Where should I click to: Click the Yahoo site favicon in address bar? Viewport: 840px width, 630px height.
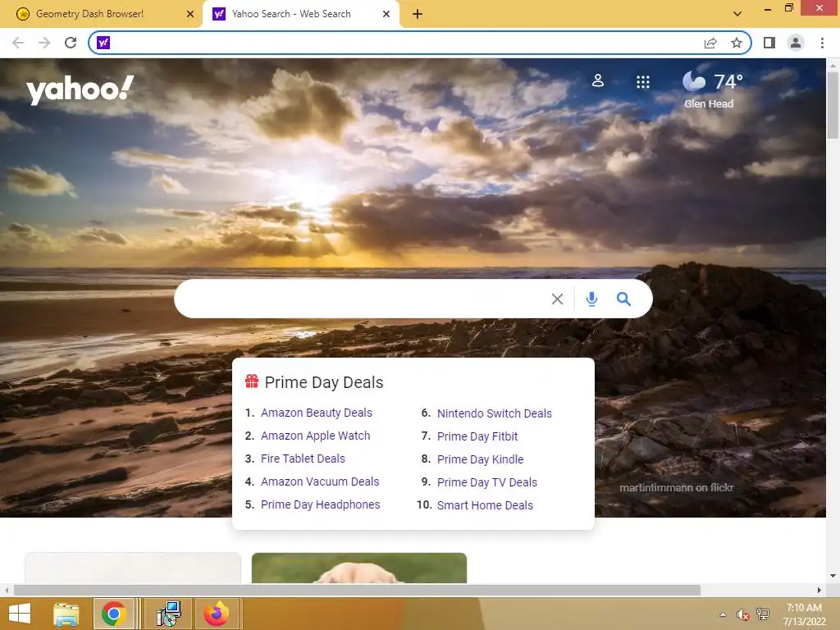[103, 43]
